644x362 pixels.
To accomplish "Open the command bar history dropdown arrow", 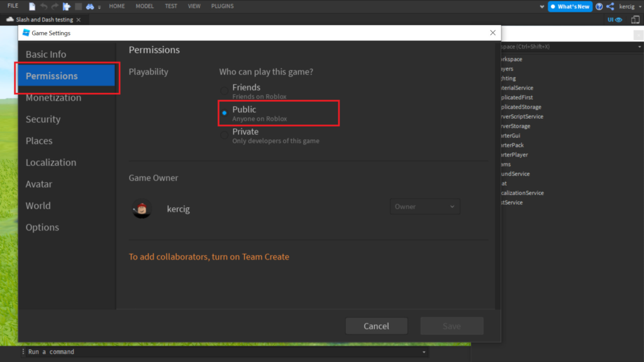I will pyautogui.click(x=424, y=352).
